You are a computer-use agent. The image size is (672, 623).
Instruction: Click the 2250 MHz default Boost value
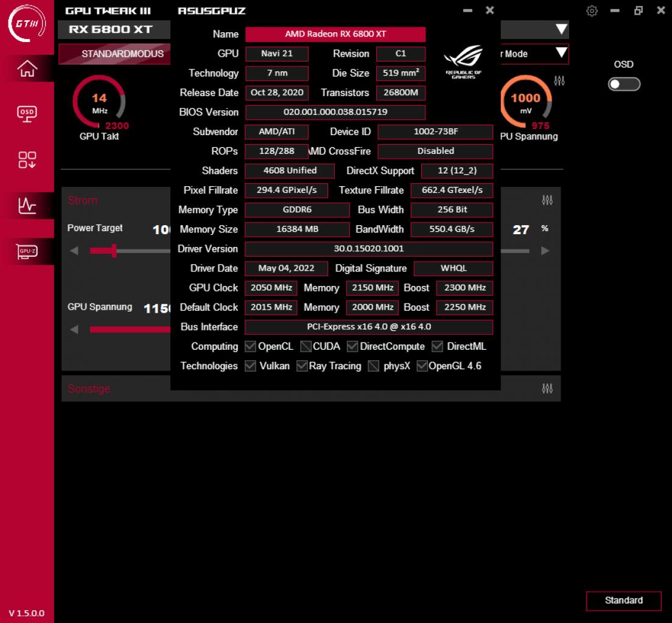pos(464,308)
